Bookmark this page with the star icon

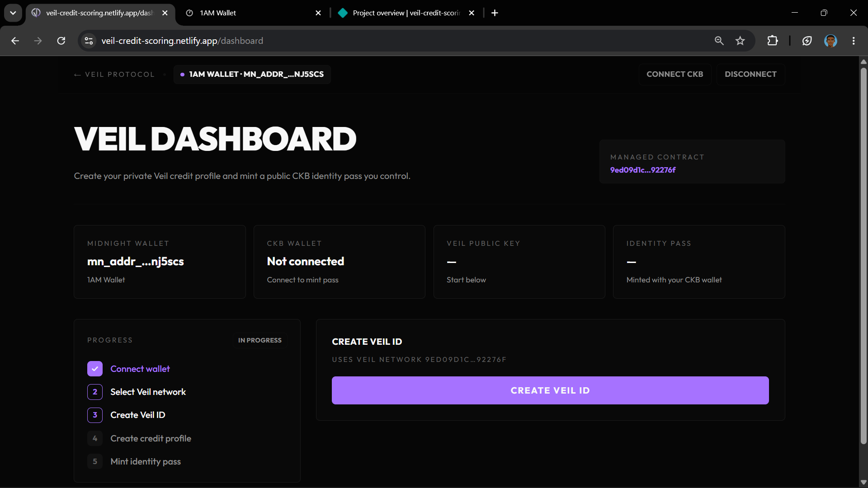click(740, 41)
